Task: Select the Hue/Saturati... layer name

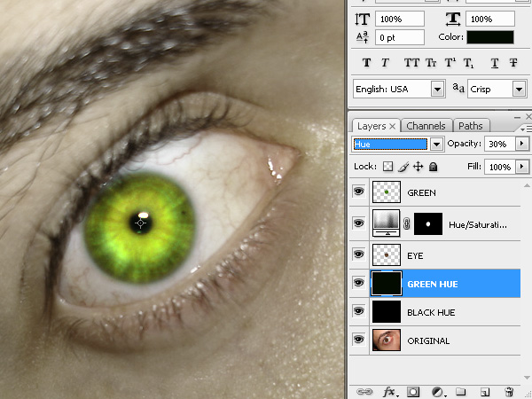Action: [x=478, y=225]
